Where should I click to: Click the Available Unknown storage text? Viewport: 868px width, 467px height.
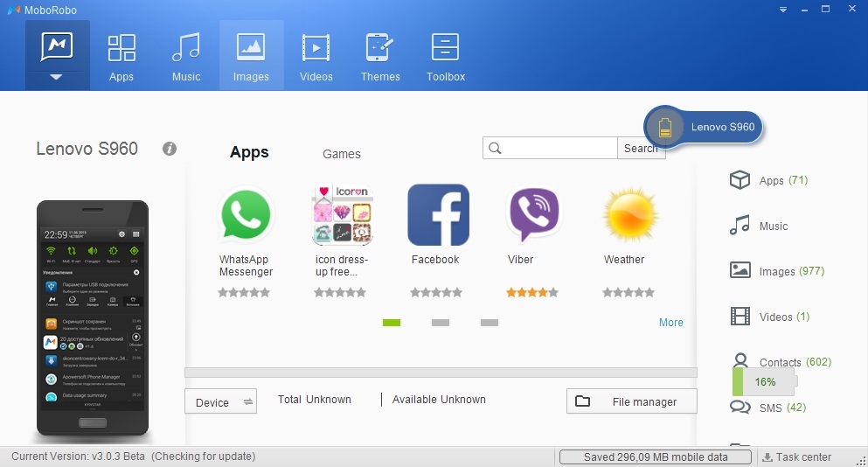(x=439, y=400)
